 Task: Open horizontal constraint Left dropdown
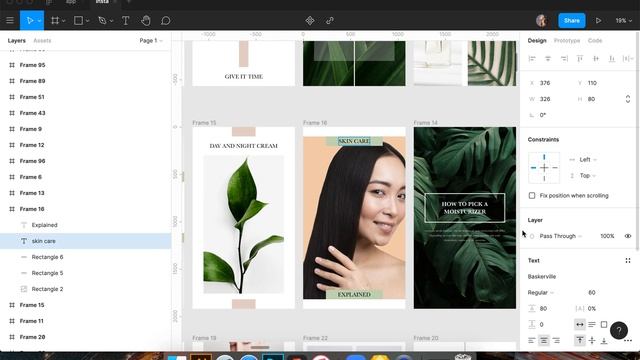click(588, 160)
